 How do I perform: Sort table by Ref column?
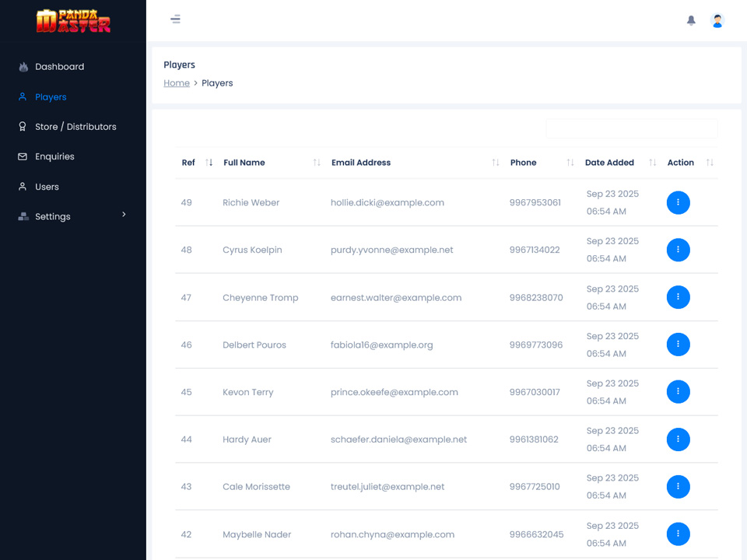click(x=188, y=163)
